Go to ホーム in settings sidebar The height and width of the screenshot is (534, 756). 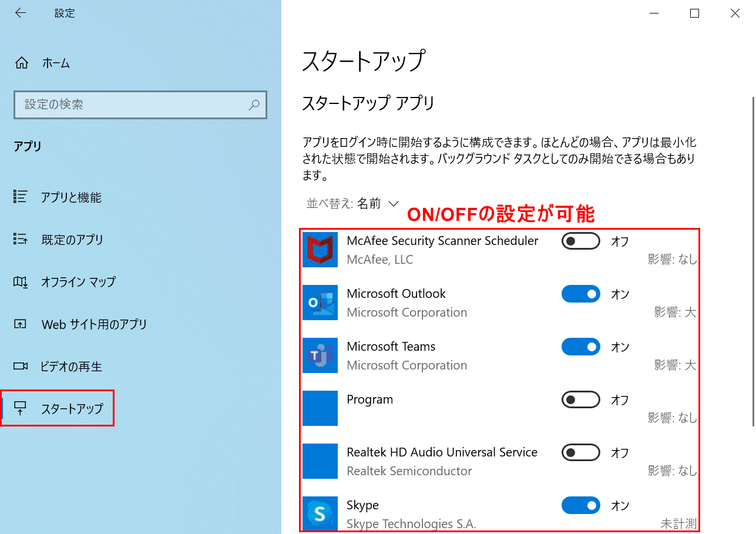[x=56, y=63]
